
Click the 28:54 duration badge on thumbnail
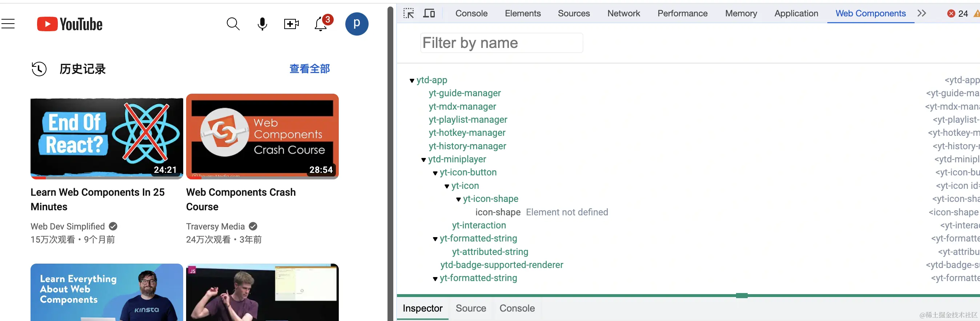pyautogui.click(x=321, y=170)
